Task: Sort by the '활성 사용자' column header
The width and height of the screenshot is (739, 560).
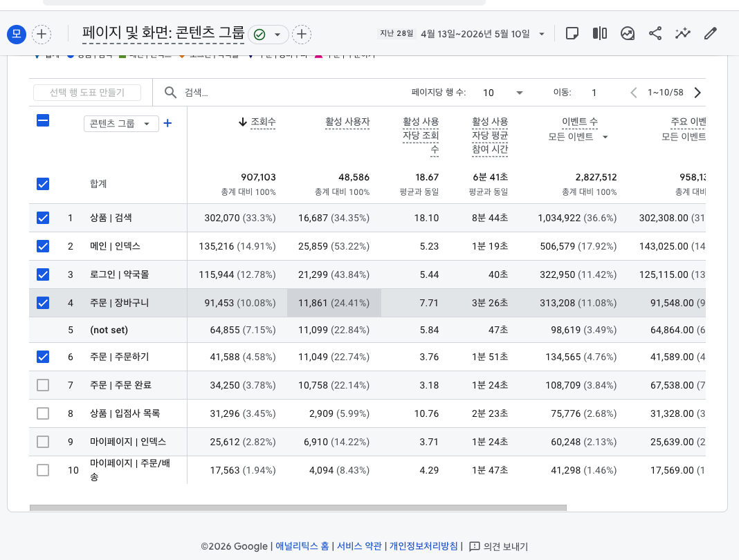Action: click(x=347, y=122)
